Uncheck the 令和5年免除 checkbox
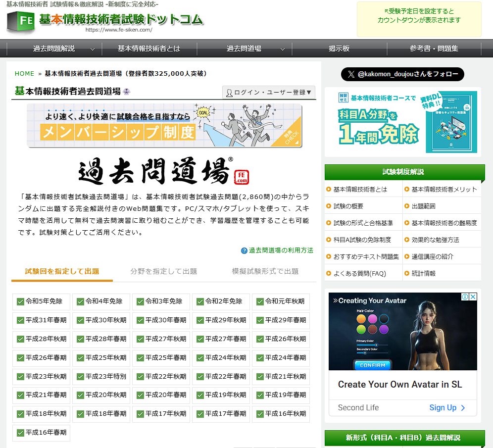493x448 pixels. pyautogui.click(x=20, y=301)
